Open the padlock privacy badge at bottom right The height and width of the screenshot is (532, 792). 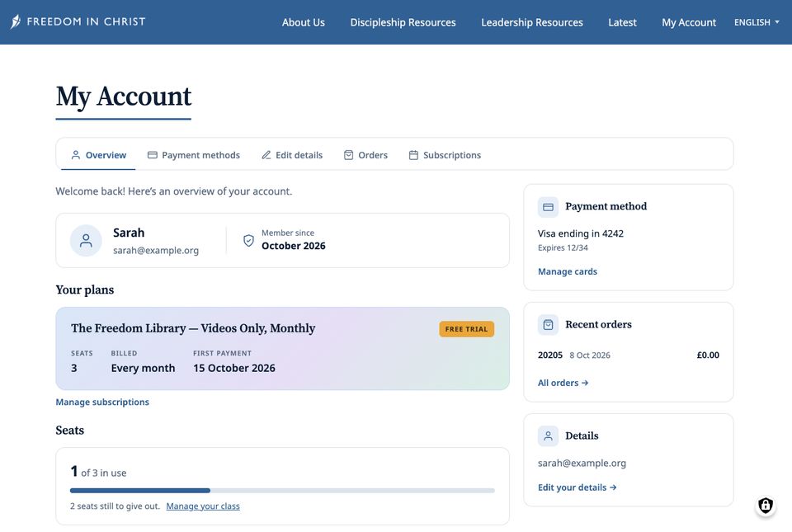click(766, 506)
